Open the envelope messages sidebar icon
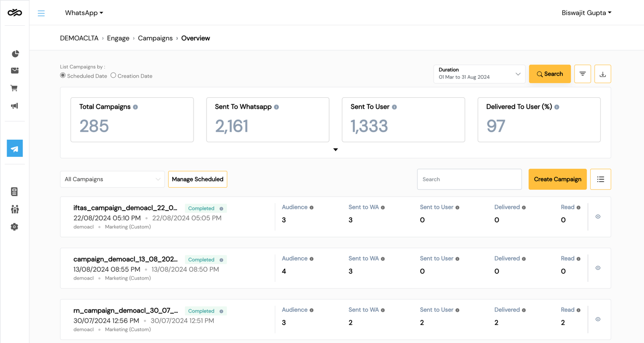The width and height of the screenshot is (644, 343). pyautogui.click(x=15, y=71)
